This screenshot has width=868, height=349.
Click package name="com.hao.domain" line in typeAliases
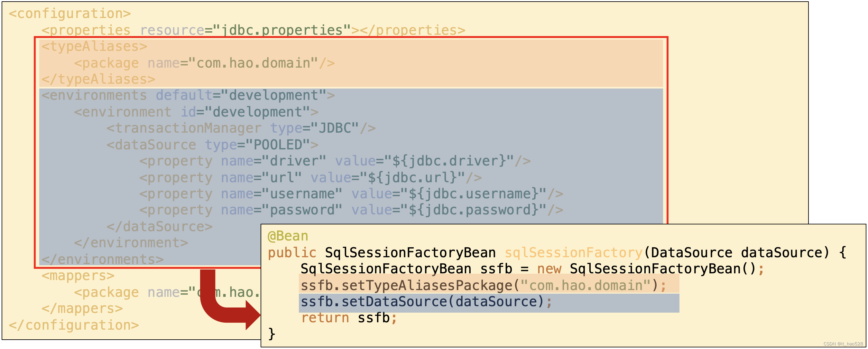[x=205, y=63]
